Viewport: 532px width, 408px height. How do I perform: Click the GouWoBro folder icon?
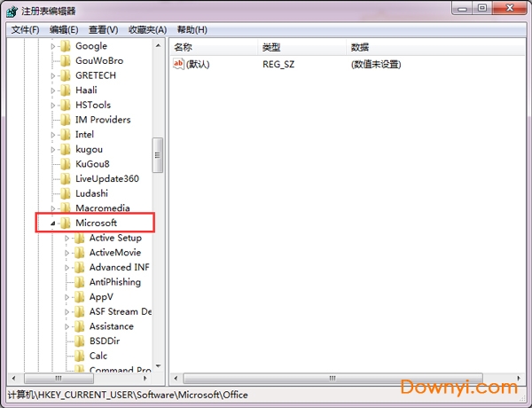pyautogui.click(x=65, y=61)
